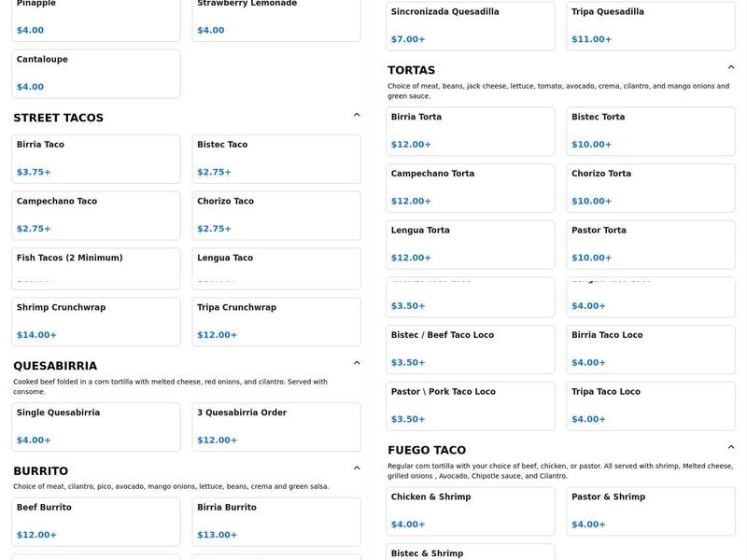Collapse the Tortas section

pyautogui.click(x=731, y=68)
